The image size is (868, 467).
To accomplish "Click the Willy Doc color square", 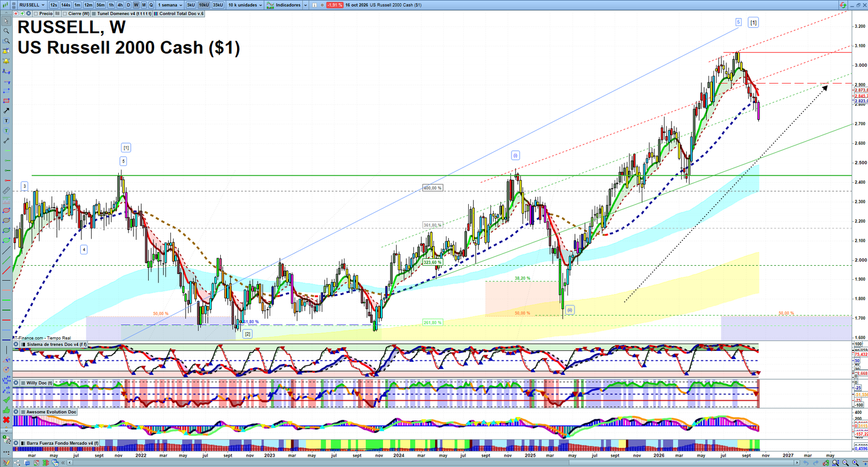I will [x=23, y=383].
